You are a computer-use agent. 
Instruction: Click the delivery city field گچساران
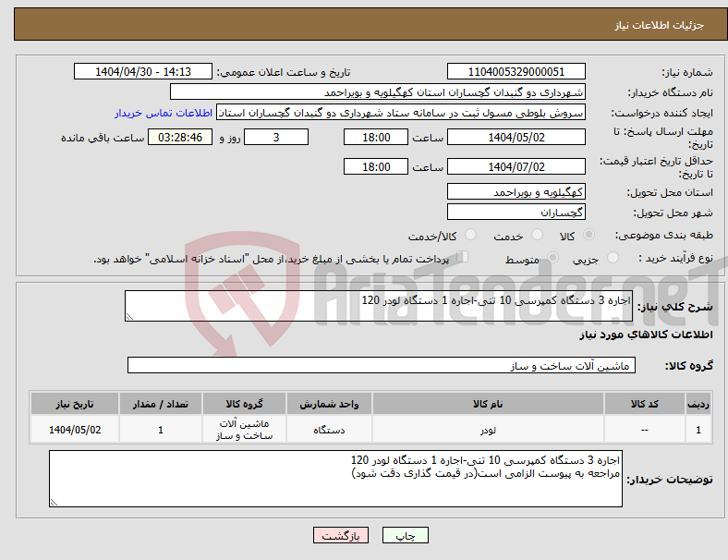point(516,213)
